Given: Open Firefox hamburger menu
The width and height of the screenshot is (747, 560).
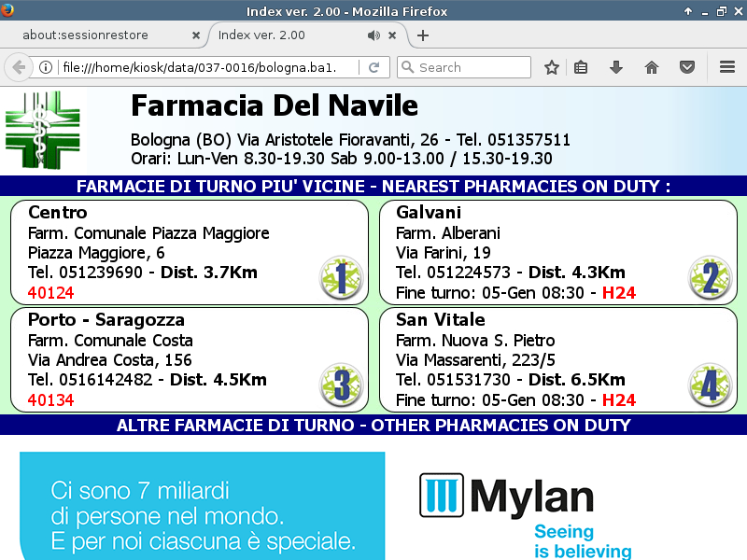Looking at the screenshot, I should pyautogui.click(x=727, y=67).
